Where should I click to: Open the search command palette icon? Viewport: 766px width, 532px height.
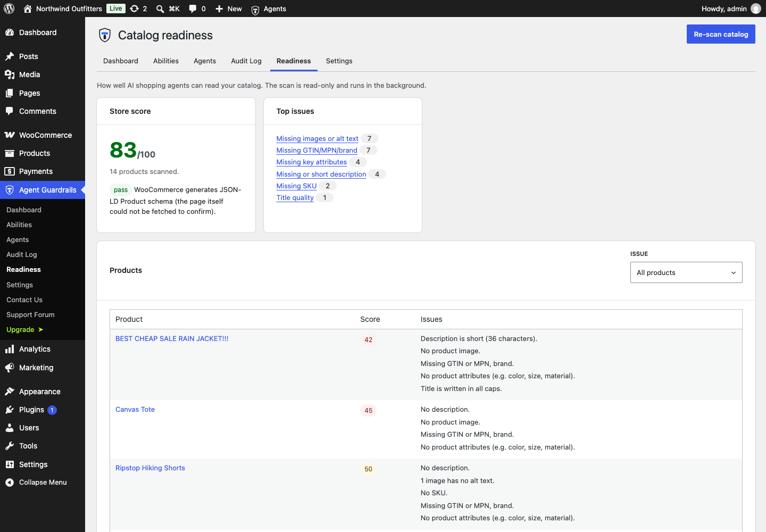(x=160, y=9)
